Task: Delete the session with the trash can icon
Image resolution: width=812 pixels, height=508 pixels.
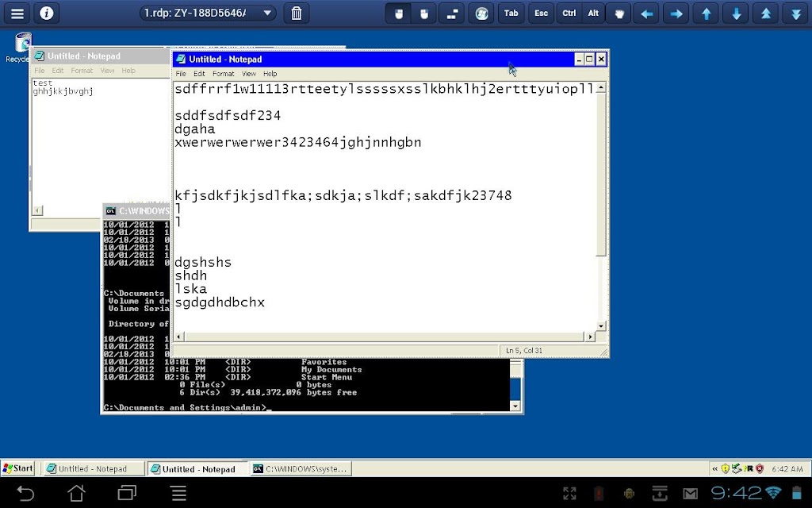Action: [297, 13]
